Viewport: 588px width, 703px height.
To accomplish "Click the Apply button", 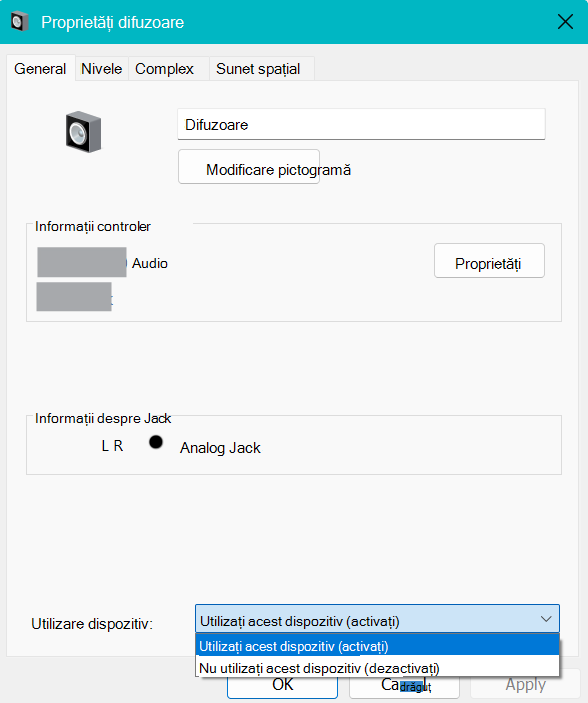I will coord(525,686).
